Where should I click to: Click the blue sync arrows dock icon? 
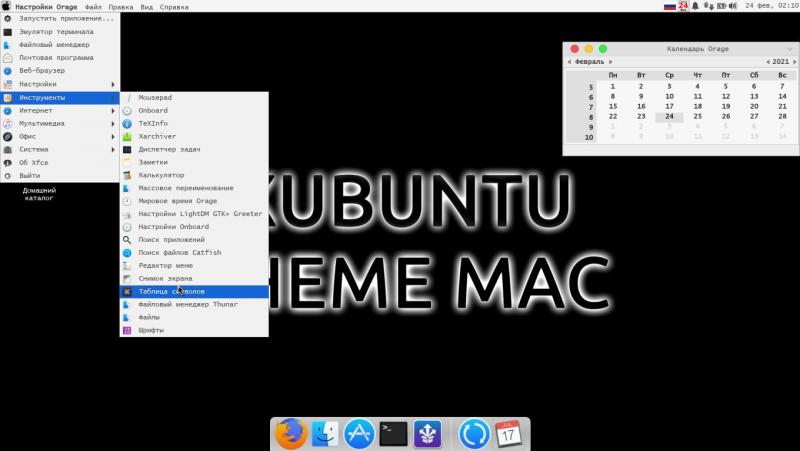474,433
